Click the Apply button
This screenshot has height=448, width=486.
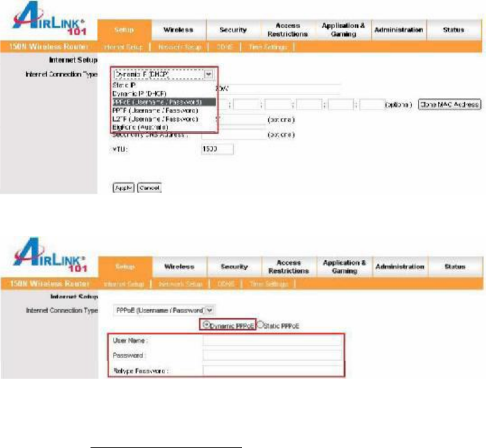[x=123, y=188]
